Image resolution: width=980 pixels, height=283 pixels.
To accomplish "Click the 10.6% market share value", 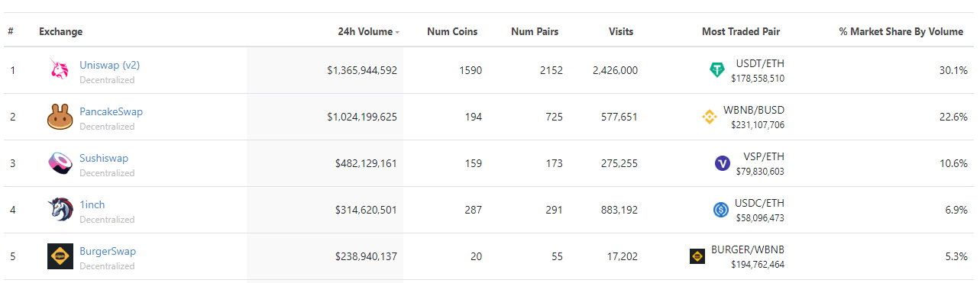I will point(953,163).
